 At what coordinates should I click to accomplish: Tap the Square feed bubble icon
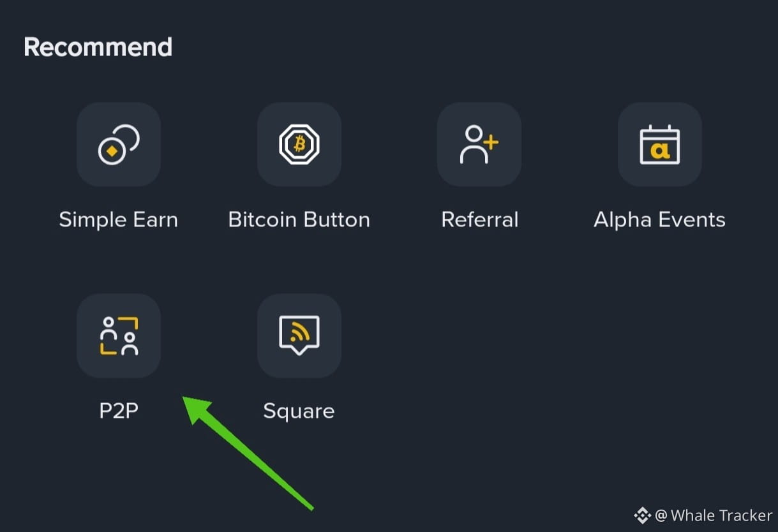click(x=299, y=336)
